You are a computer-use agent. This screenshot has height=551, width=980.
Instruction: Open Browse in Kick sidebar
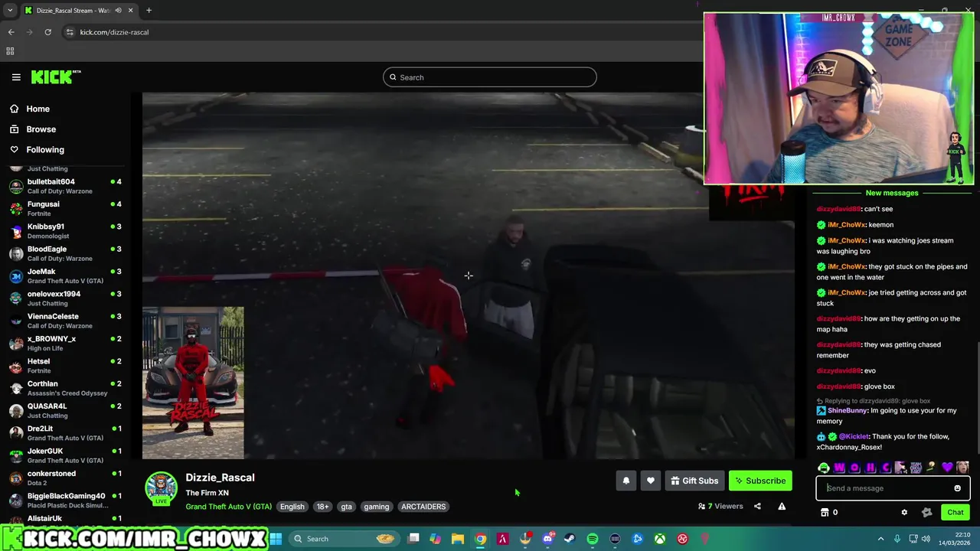[41, 129]
